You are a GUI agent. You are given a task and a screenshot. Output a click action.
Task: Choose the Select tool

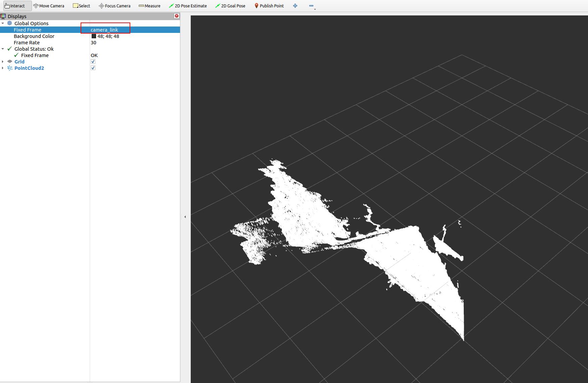point(81,6)
